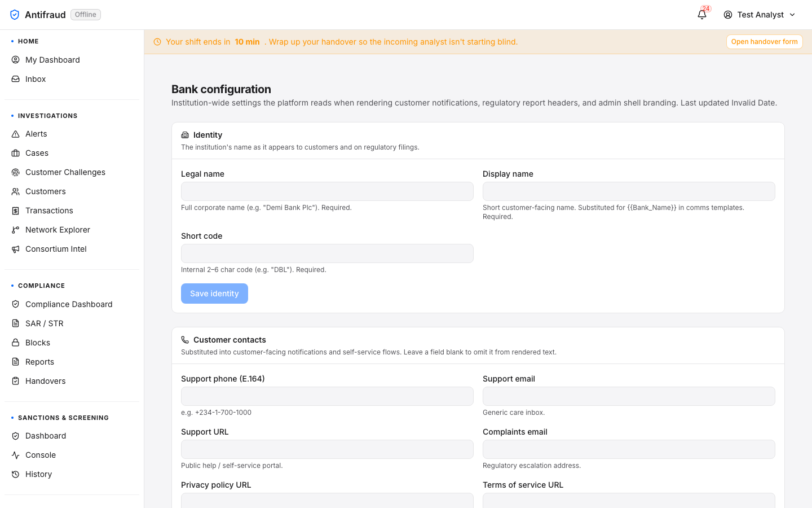Select Transactions in the sidebar
This screenshot has width=812, height=508.
[72, 211]
